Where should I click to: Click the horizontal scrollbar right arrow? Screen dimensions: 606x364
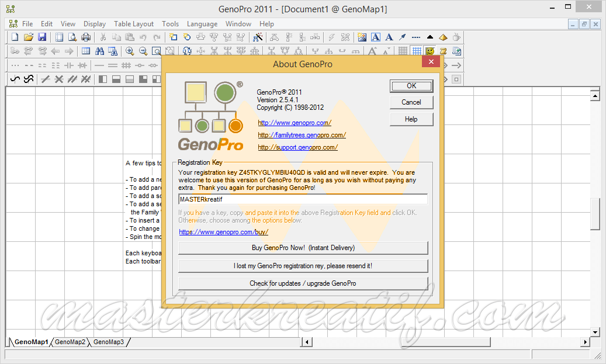coord(585,342)
